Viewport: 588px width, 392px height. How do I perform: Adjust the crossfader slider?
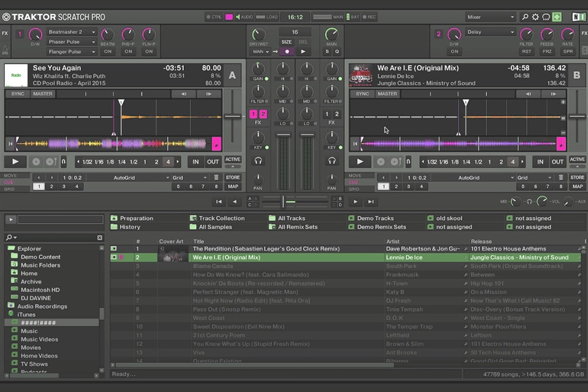[284, 202]
